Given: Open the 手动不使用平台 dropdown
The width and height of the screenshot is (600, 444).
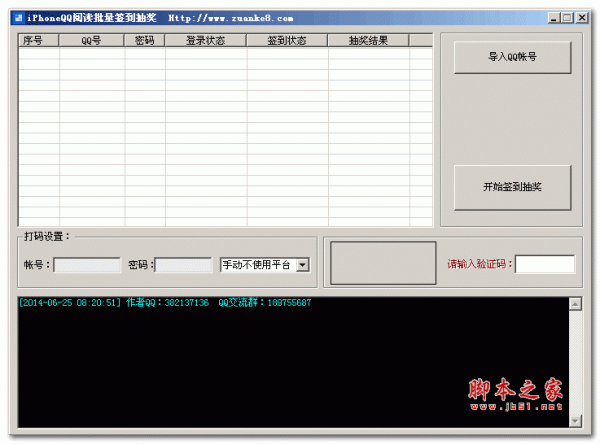Looking at the screenshot, I should point(265,265).
